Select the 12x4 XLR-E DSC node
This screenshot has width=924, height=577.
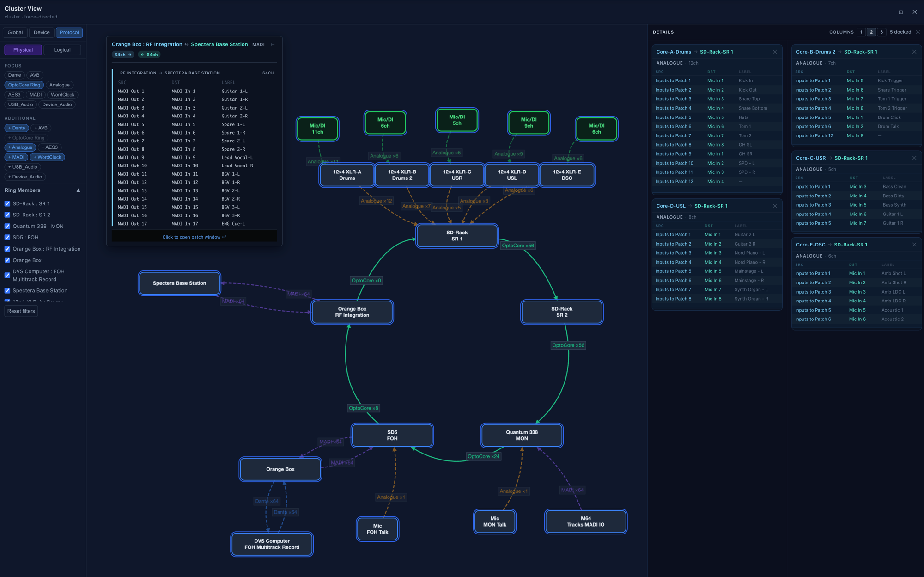click(x=567, y=175)
